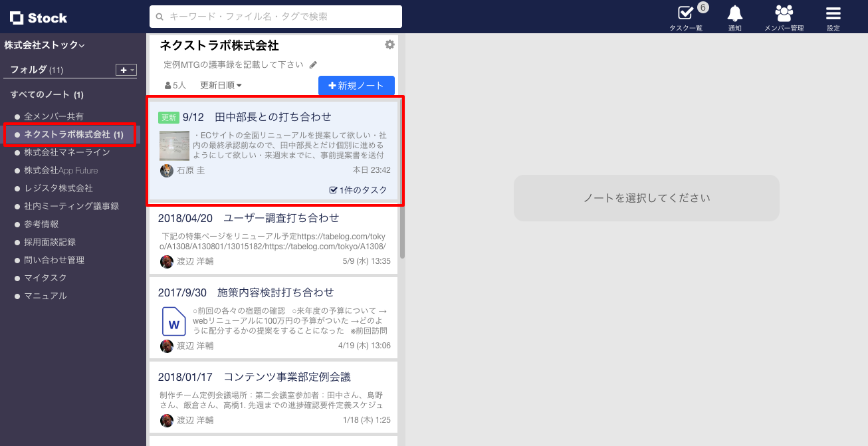Viewport: 868px width, 446px height.
Task: Open folder settings gear for ネクストラボ株式会社
Action: [x=389, y=45]
